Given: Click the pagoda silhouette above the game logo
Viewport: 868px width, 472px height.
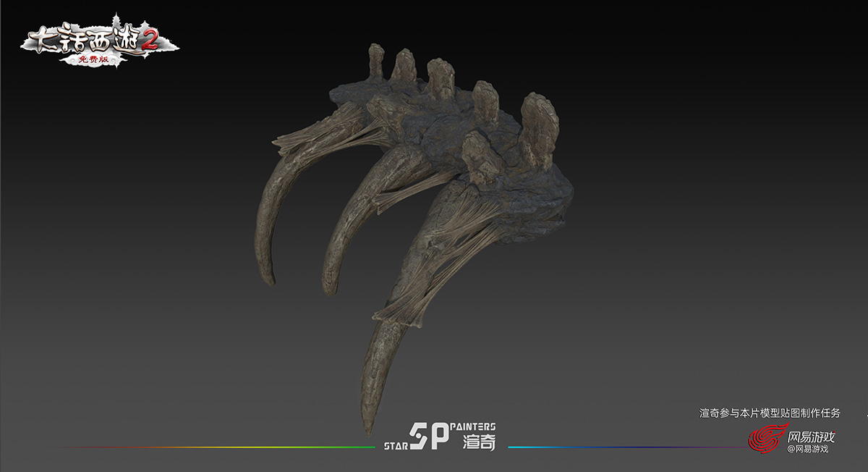Looking at the screenshot, I should tap(54, 22).
